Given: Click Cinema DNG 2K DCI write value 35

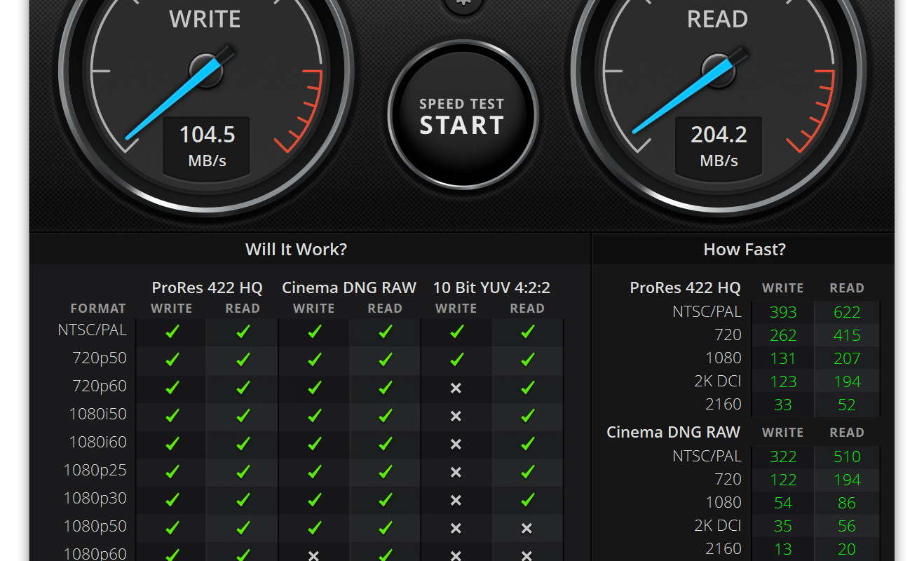Looking at the screenshot, I should [x=783, y=527].
